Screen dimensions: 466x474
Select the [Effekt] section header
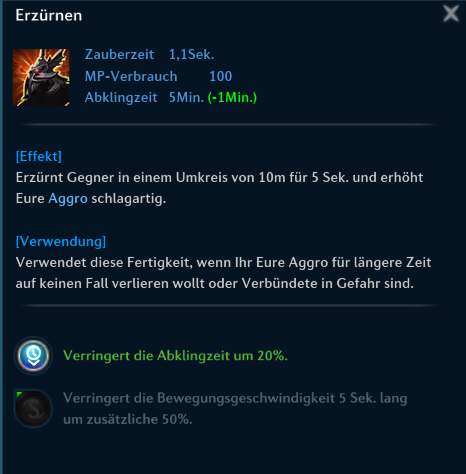click(39, 156)
